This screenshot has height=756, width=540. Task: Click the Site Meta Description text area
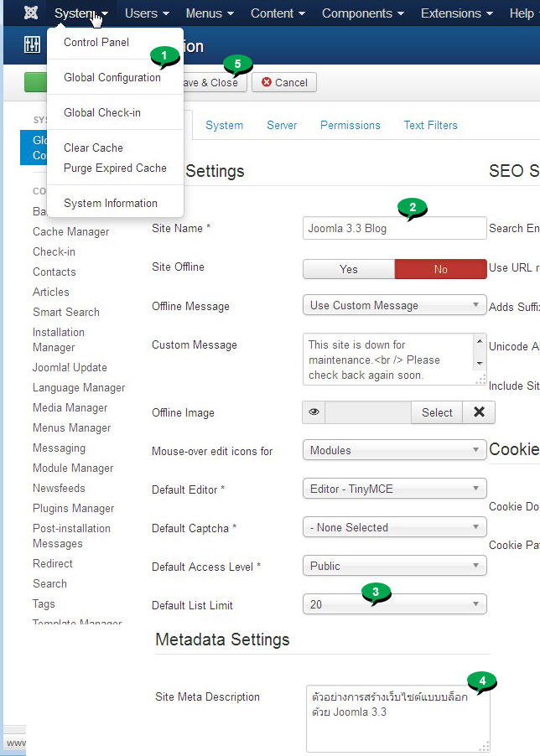click(x=397, y=719)
